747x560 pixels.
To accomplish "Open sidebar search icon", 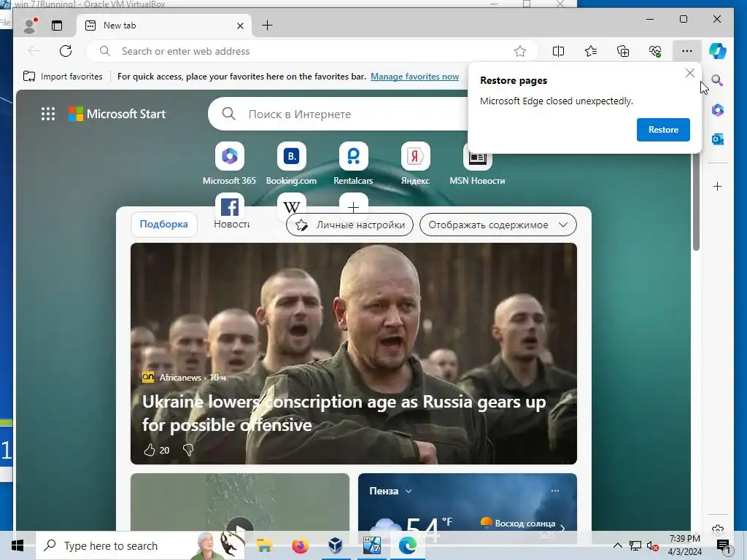I will [718, 80].
